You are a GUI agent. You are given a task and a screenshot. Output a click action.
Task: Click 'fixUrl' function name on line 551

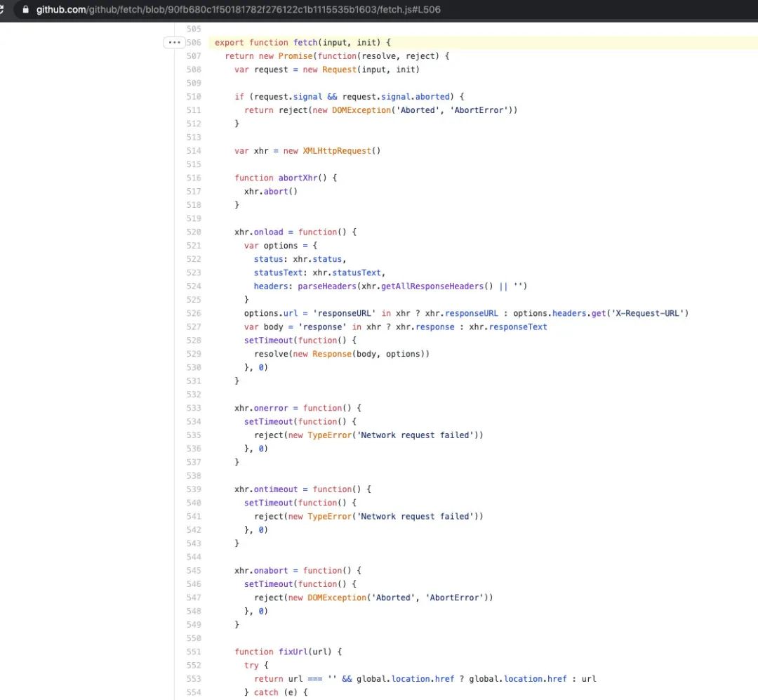click(x=293, y=652)
